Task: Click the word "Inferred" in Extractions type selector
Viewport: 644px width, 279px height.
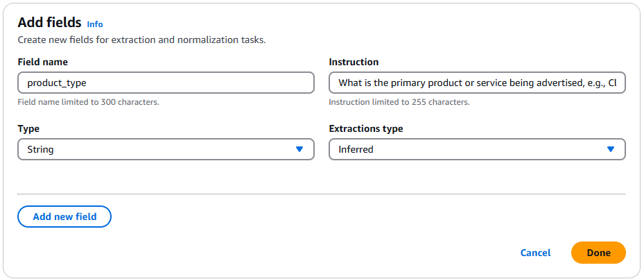Action: [x=356, y=149]
